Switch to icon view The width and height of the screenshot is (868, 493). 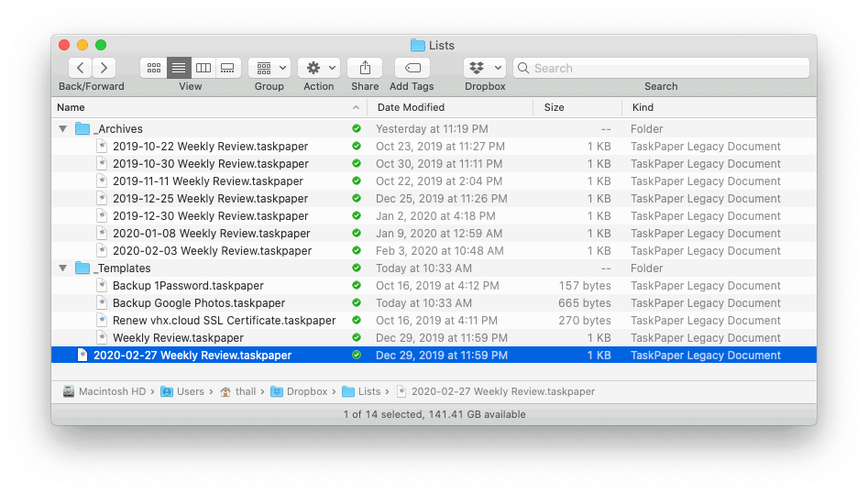tap(154, 68)
